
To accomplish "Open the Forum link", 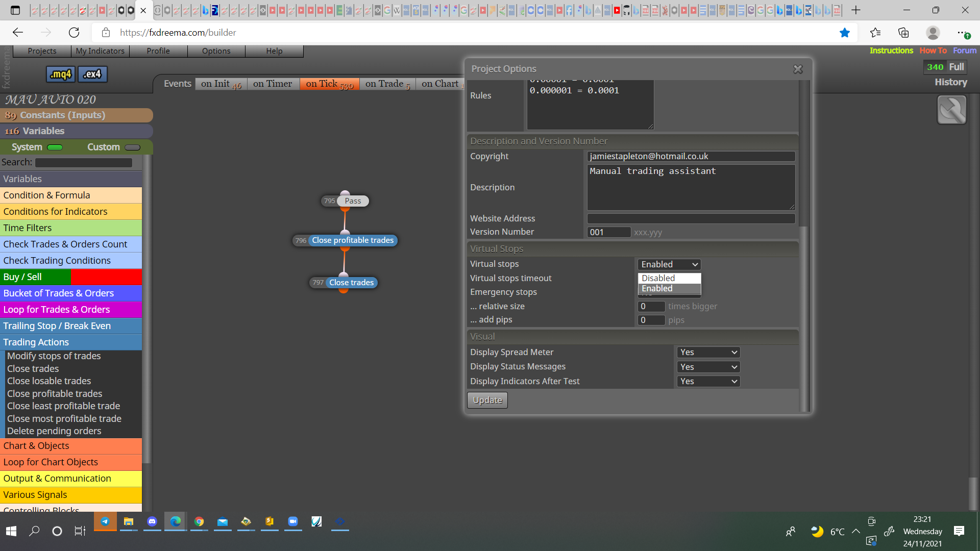I will [x=964, y=51].
